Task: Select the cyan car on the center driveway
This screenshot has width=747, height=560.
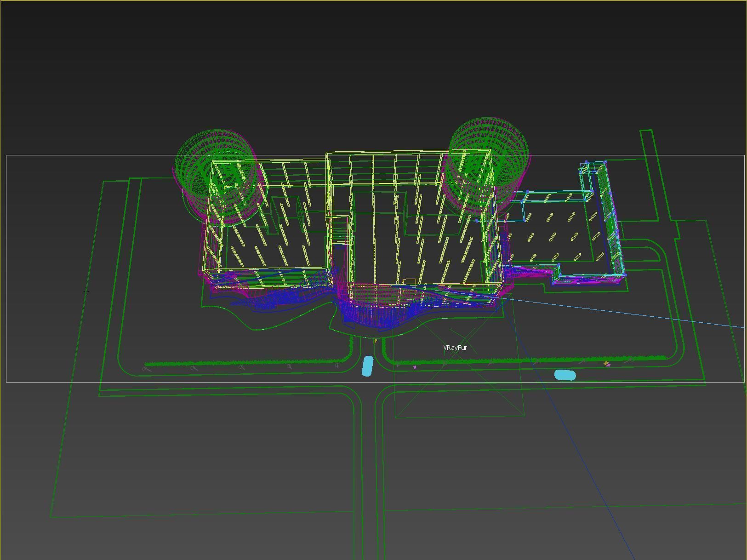Action: click(367, 366)
